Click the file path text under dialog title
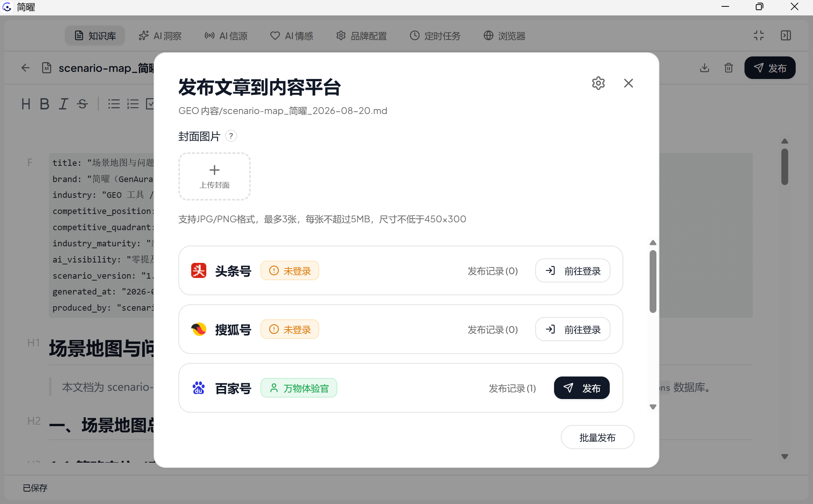This screenshot has width=813, height=504. click(283, 111)
